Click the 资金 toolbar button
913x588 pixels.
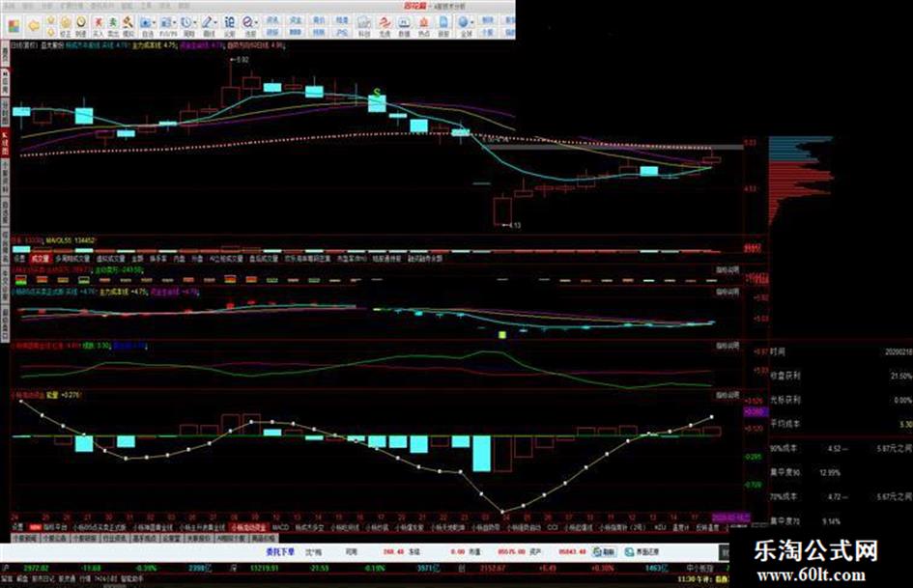tap(296, 20)
